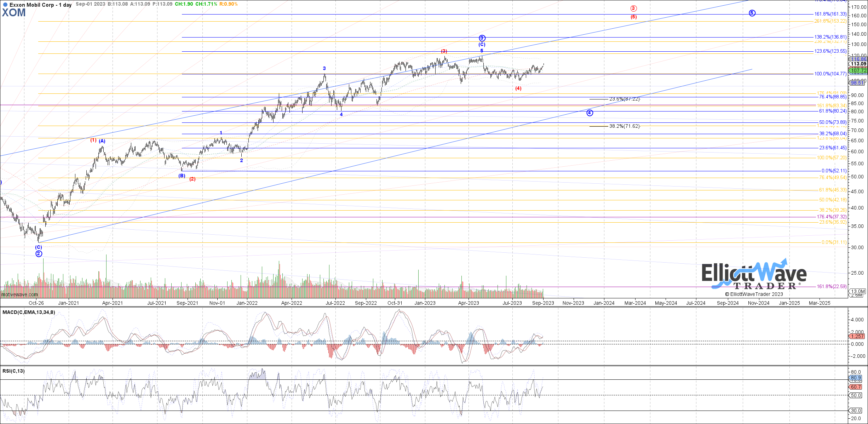Click the Sep-2023 date on time axis
This screenshot has width=868, height=424.
pyautogui.click(x=543, y=303)
